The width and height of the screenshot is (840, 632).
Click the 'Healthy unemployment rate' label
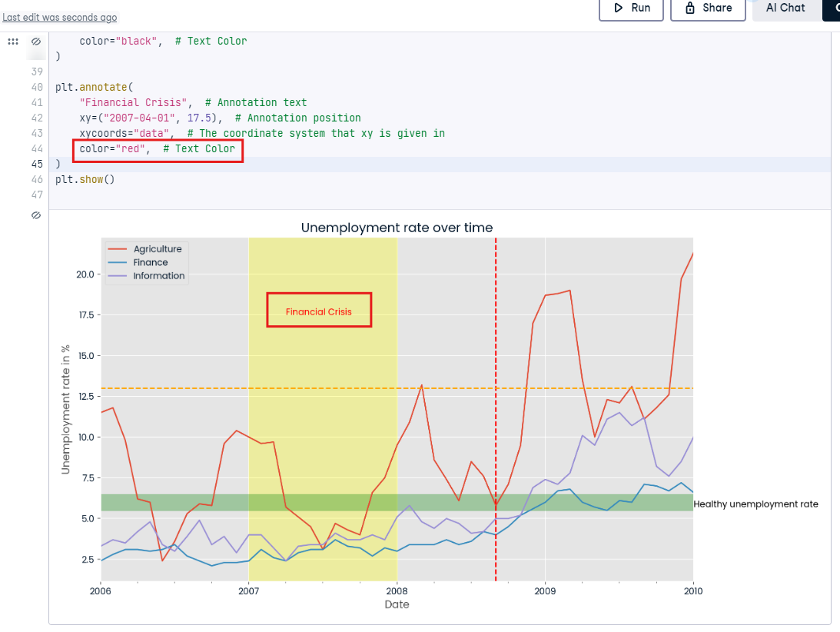[756, 504]
